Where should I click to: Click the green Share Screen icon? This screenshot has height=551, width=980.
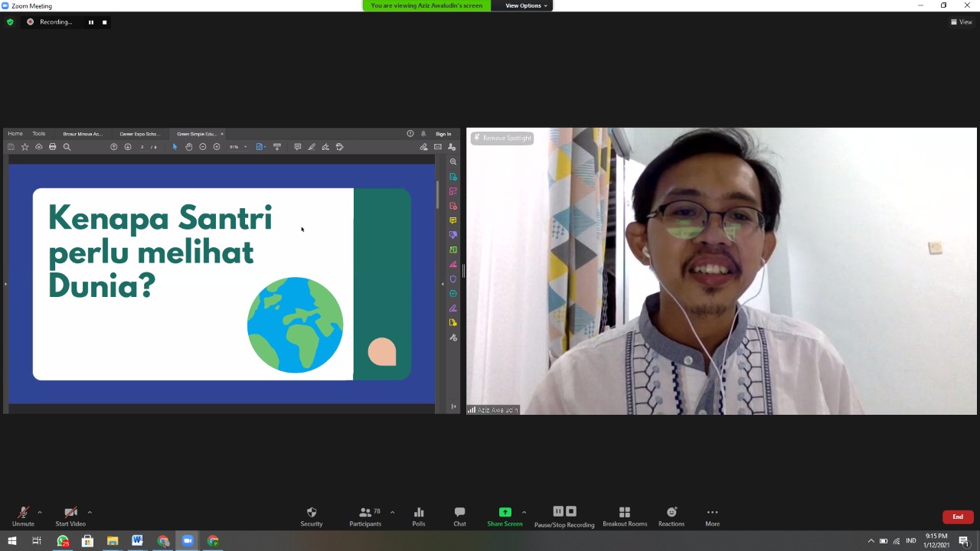[x=505, y=512]
